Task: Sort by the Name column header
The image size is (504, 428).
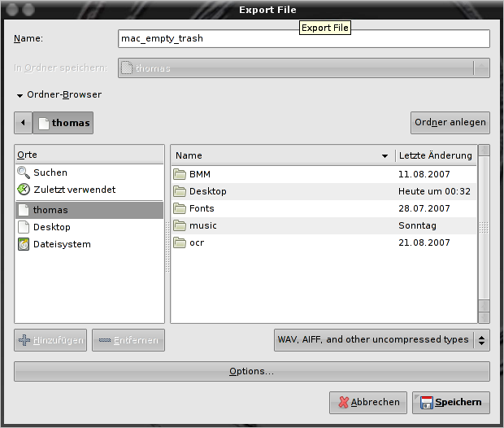Action: pos(283,155)
